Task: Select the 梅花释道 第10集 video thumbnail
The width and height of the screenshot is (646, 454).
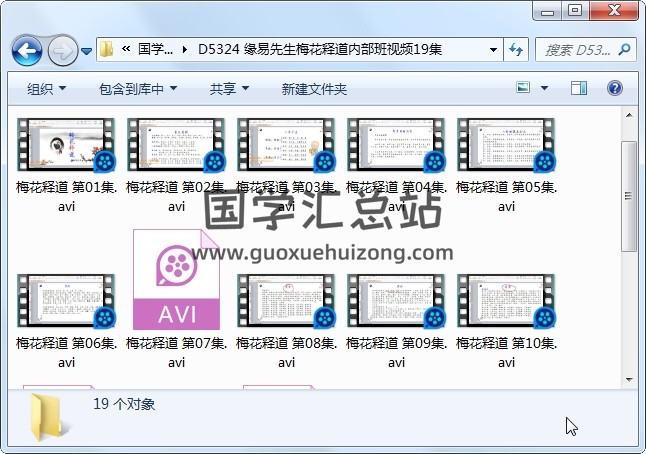Action: 506,301
